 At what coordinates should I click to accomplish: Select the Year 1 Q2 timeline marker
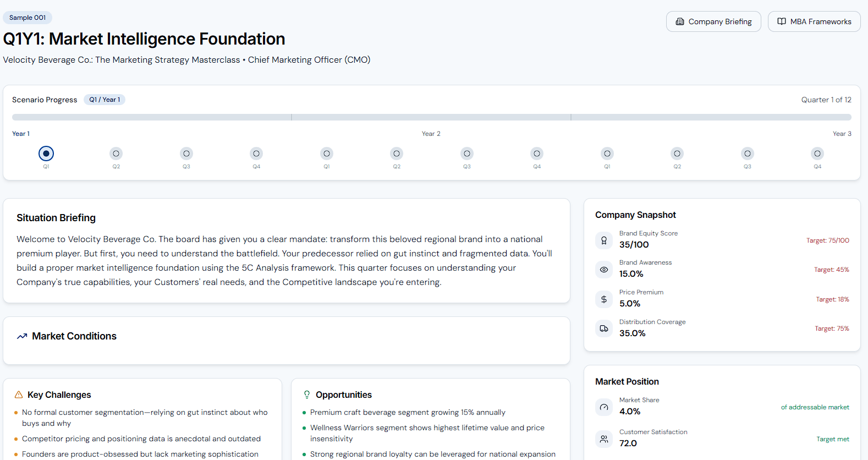pos(116,154)
